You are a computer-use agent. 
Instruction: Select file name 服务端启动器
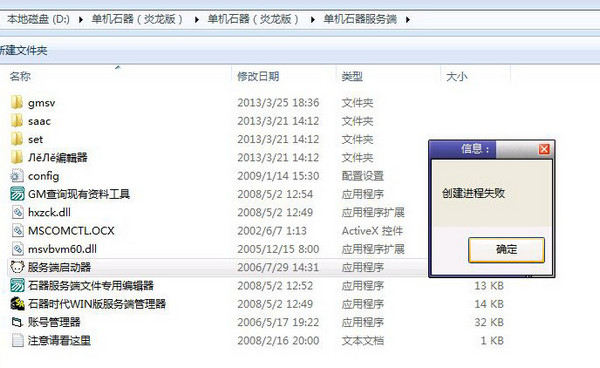[x=59, y=267]
